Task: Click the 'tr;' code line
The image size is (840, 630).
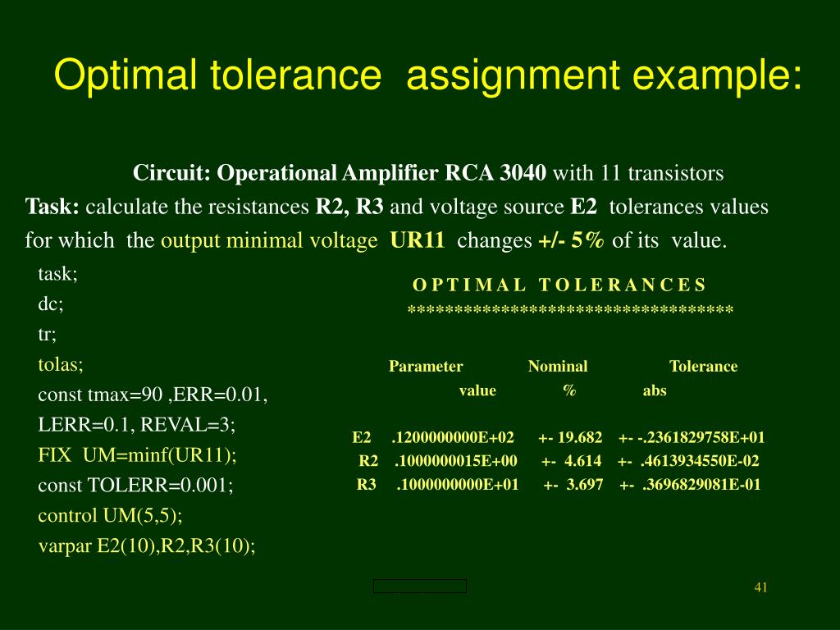Action: (47, 335)
